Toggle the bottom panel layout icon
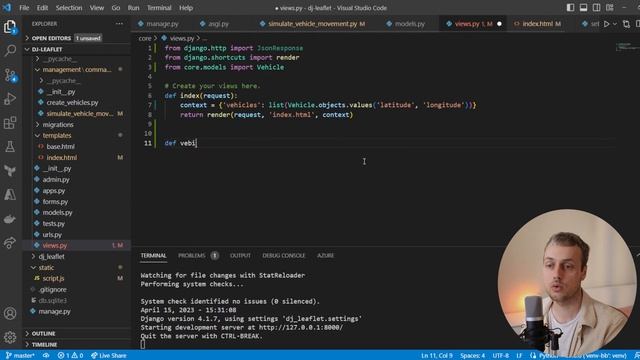 [584, 8]
